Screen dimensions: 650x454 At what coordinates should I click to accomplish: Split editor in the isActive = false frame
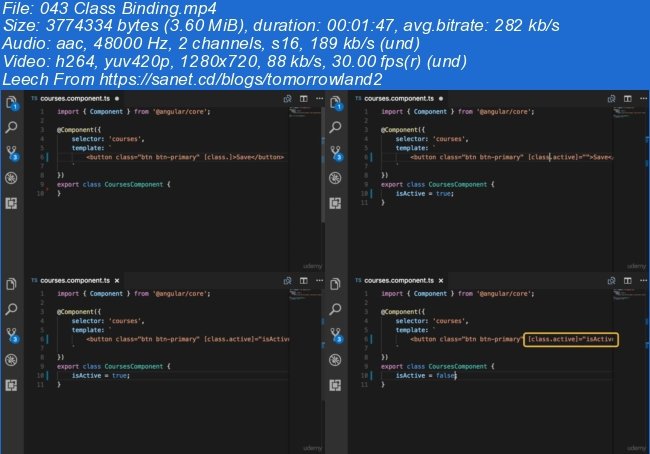coord(628,281)
